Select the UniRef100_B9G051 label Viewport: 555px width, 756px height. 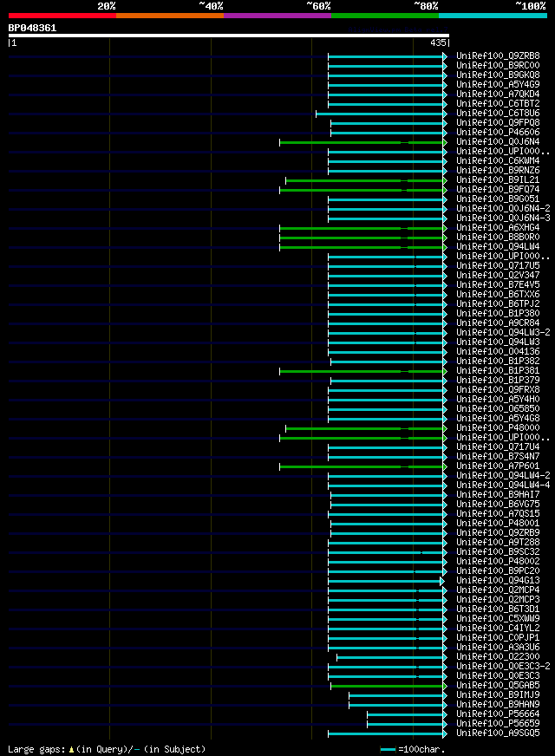498,199
